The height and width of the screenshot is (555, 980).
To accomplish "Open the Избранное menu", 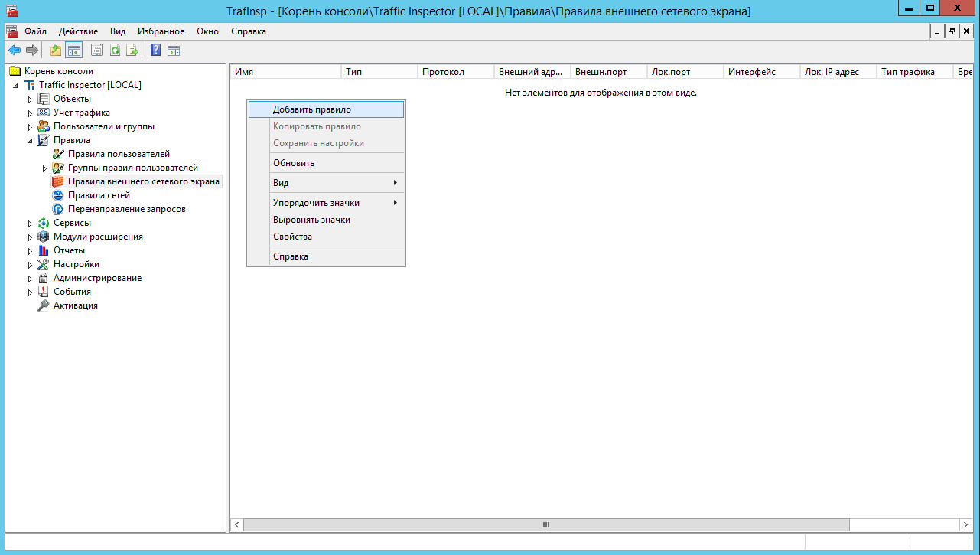I will (x=161, y=31).
